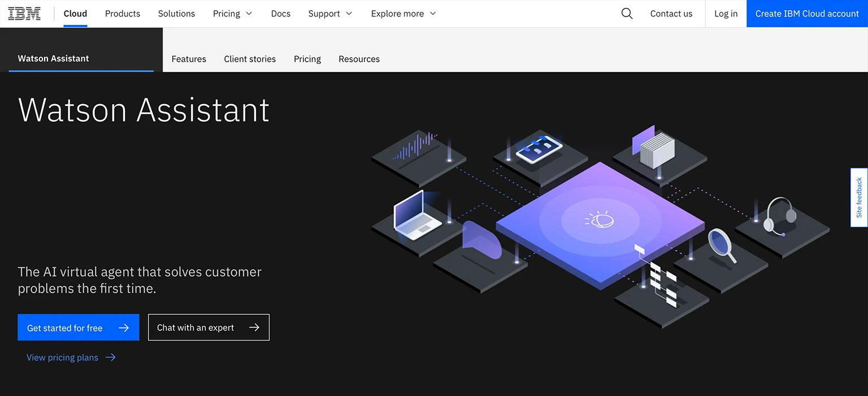The image size is (868, 396).
Task: Click the AI virtual agent tagline text
Action: [140, 280]
